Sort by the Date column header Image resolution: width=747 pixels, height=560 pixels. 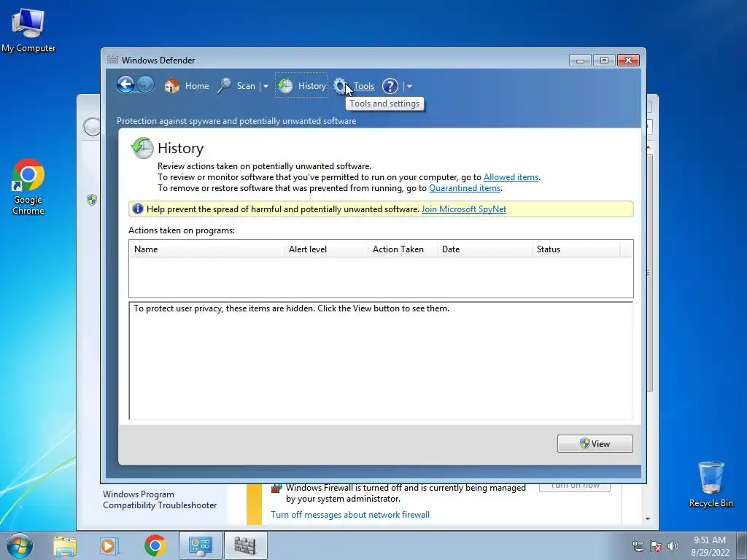pyautogui.click(x=484, y=249)
